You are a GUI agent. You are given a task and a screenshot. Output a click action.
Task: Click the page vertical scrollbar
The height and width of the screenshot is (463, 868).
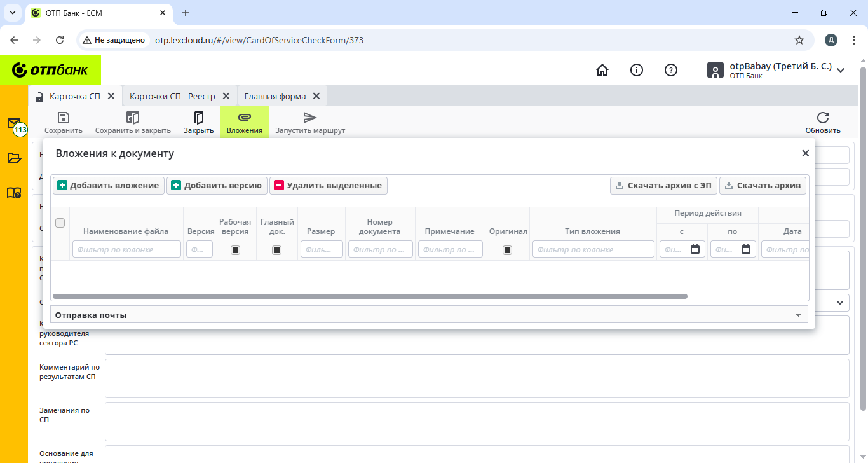point(863,238)
